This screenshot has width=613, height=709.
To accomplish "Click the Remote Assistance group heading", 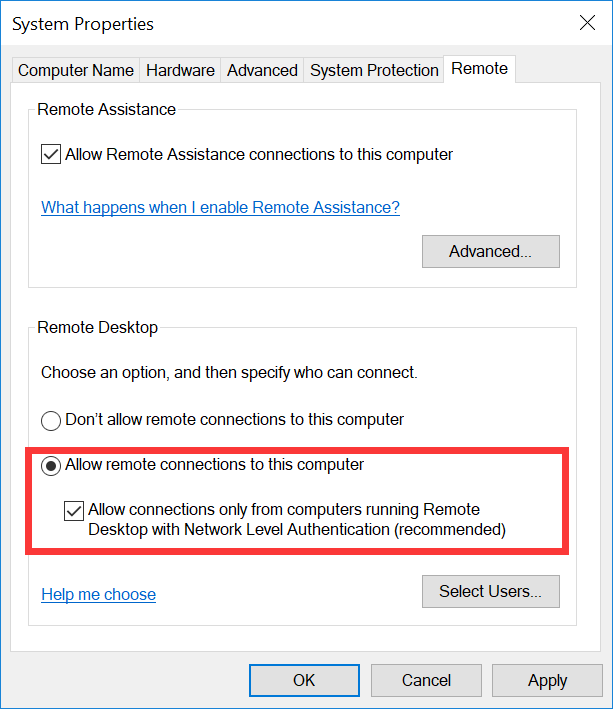I will click(x=106, y=110).
